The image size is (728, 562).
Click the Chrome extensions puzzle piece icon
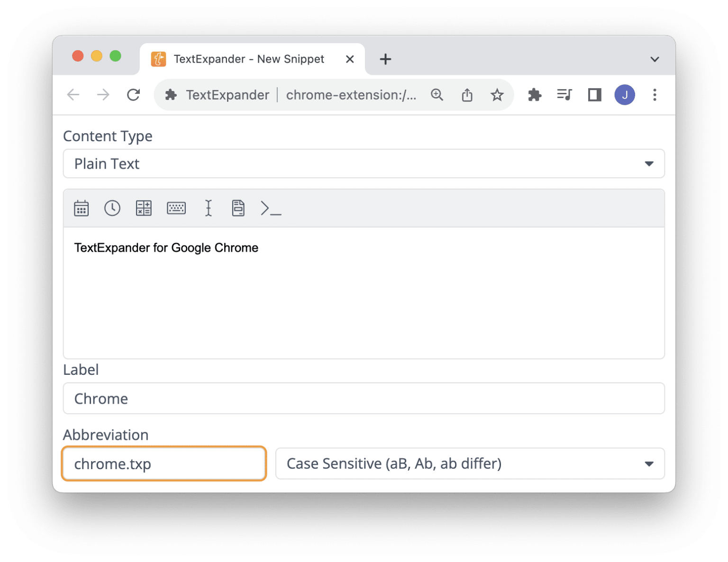(534, 95)
